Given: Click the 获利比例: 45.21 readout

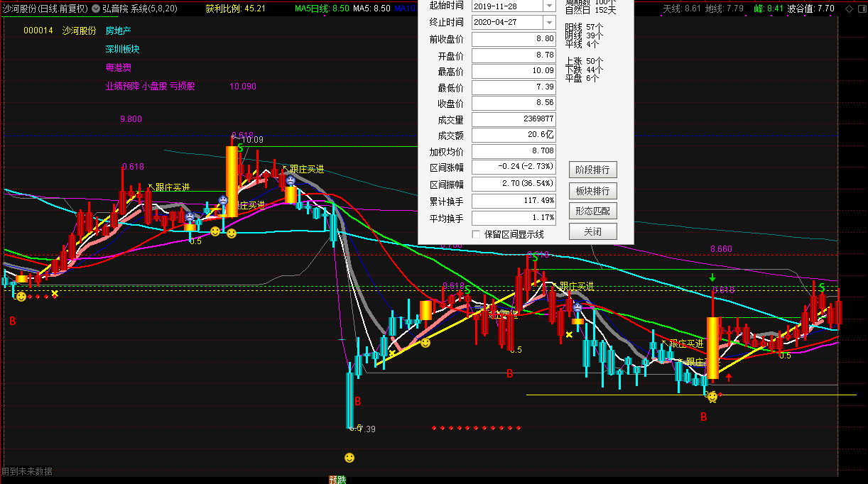Looking at the screenshot, I should [235, 9].
